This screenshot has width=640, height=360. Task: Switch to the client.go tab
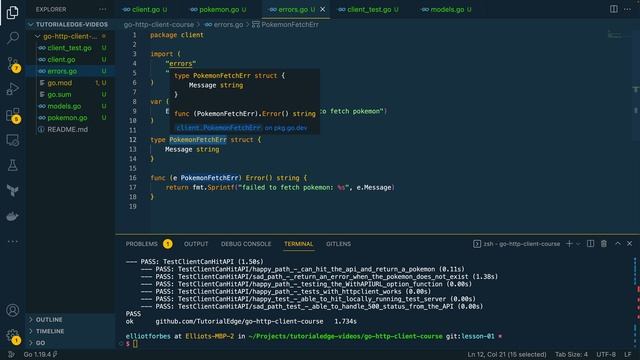[145, 9]
